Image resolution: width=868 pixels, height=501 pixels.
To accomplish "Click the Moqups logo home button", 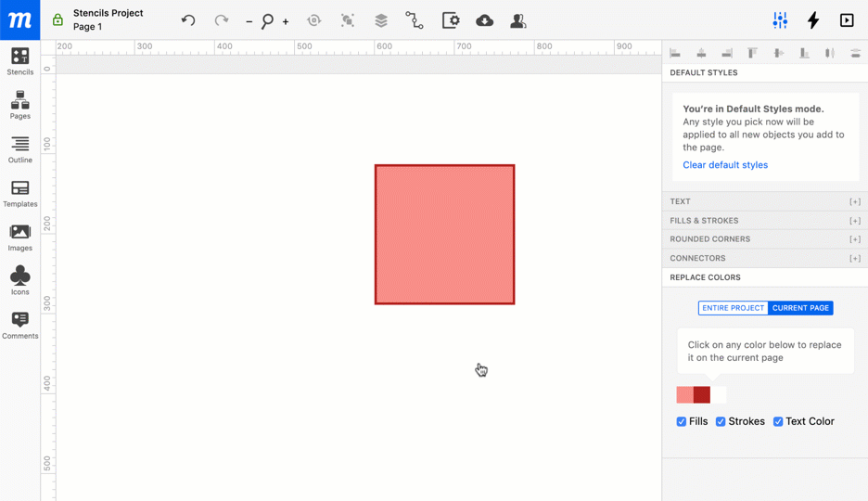I will click(19, 19).
